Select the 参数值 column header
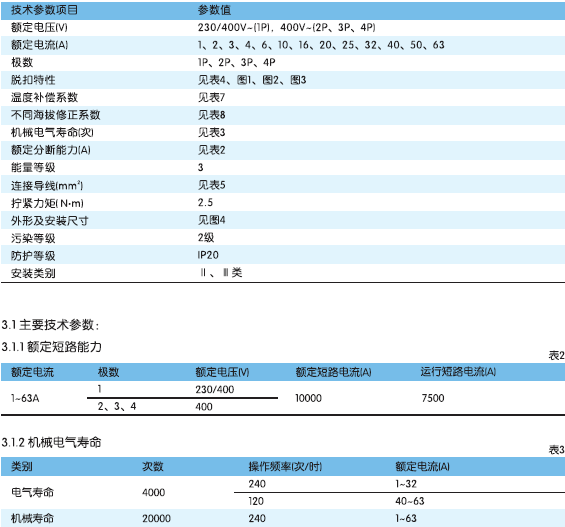 pyautogui.click(x=214, y=10)
